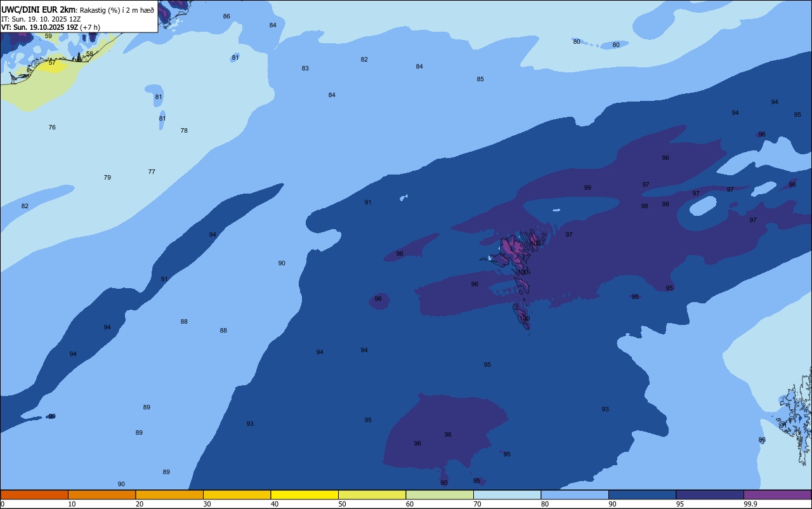Click the 40–50 bright yellow legend swatch
This screenshot has width=812, height=509.
(x=304, y=494)
